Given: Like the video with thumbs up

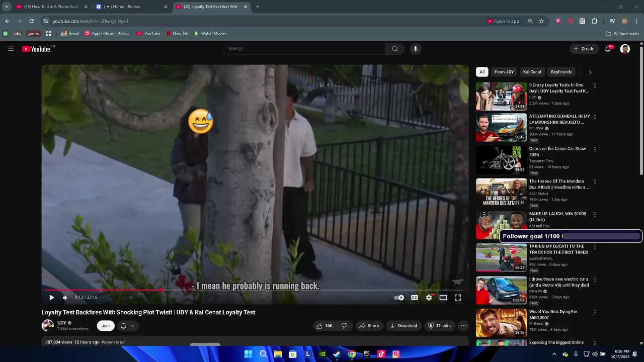Looking at the screenshot, I should (325, 326).
